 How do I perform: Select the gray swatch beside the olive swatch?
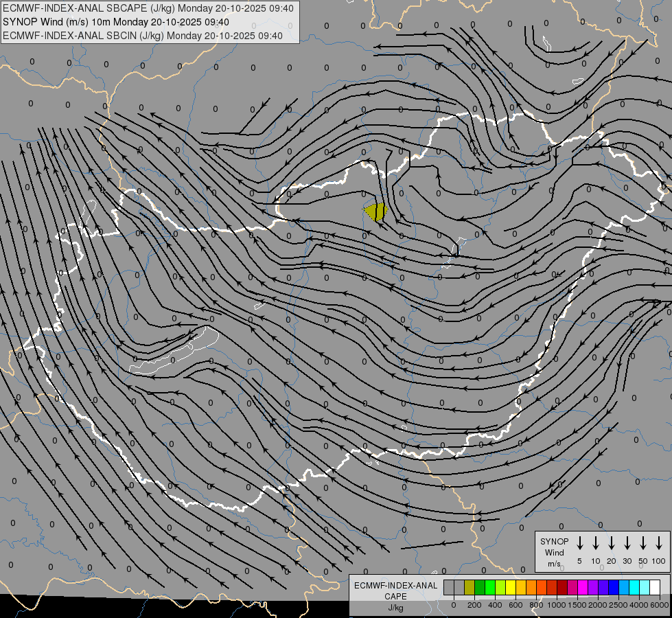459,587
